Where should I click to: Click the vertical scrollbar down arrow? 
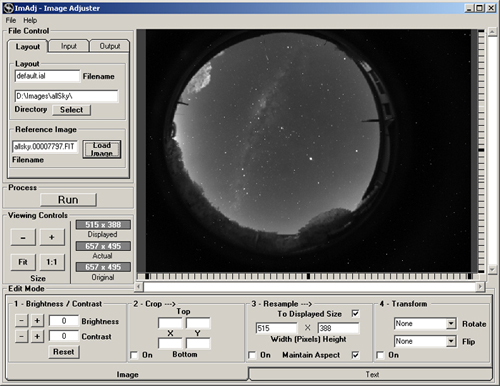(492, 269)
